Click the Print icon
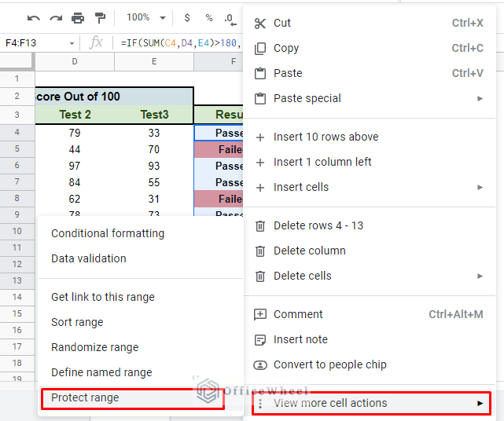 tap(78, 18)
